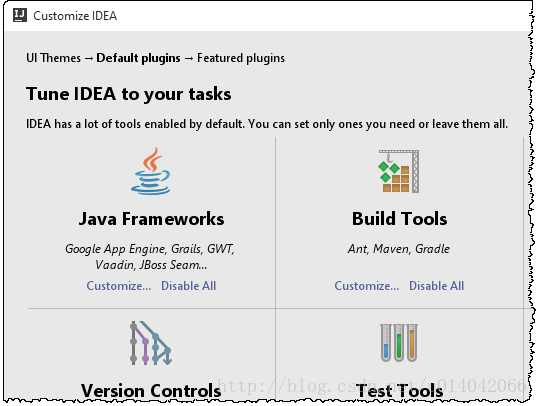
Task: Click the Java Frameworks coffee cup icon
Action: pos(151,171)
